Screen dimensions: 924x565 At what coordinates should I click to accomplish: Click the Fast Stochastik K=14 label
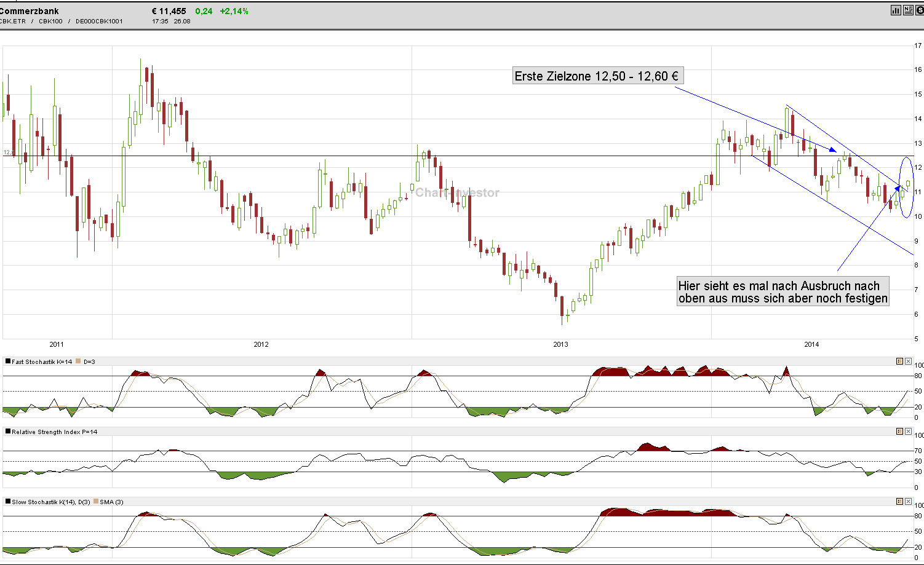point(42,362)
